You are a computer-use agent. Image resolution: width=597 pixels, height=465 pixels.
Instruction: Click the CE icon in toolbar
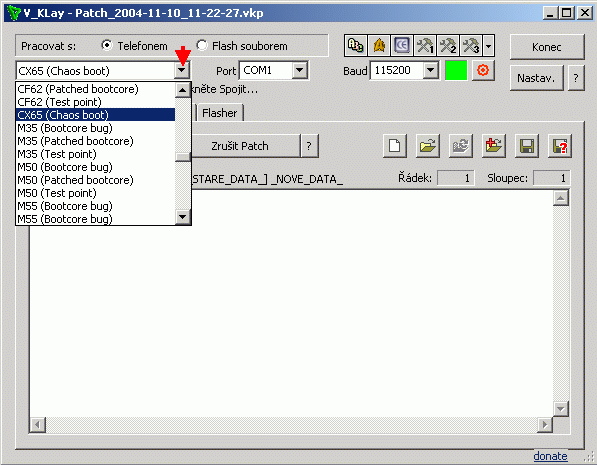click(x=402, y=46)
